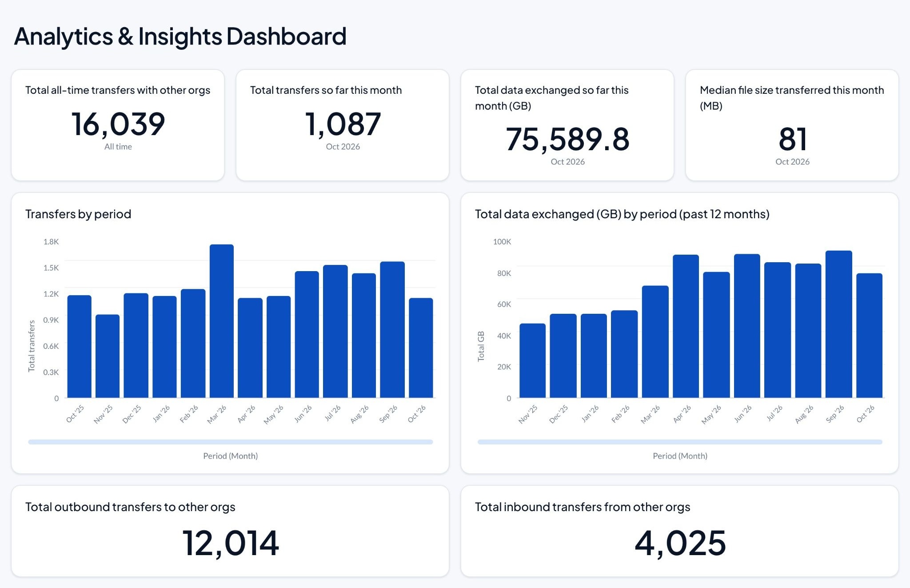This screenshot has width=910, height=588.
Task: Click the 'Total transfers' y-axis label
Action: tap(32, 346)
